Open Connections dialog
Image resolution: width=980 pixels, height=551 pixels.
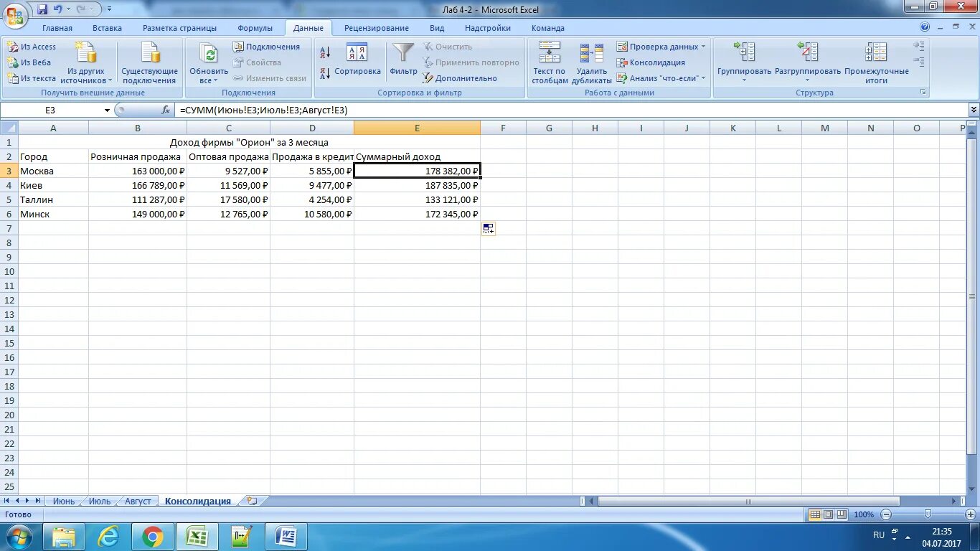click(266, 47)
